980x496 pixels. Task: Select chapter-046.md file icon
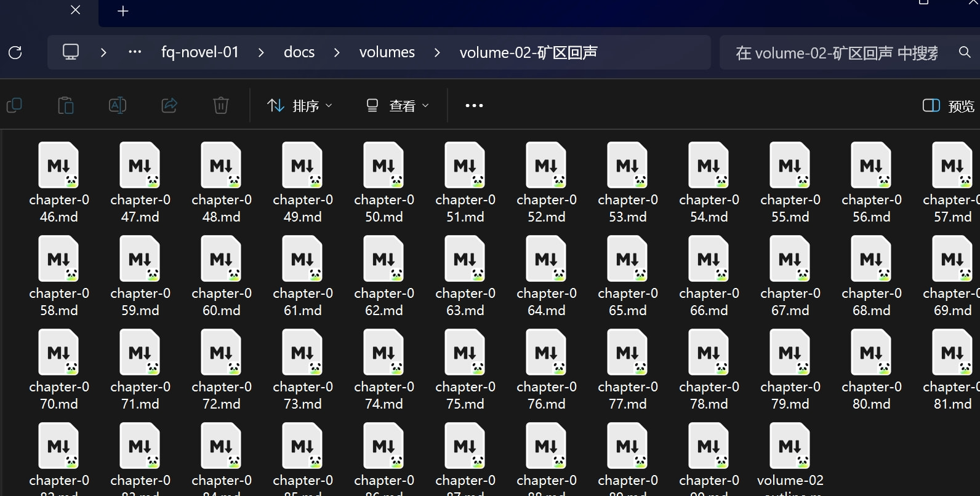coord(59,165)
